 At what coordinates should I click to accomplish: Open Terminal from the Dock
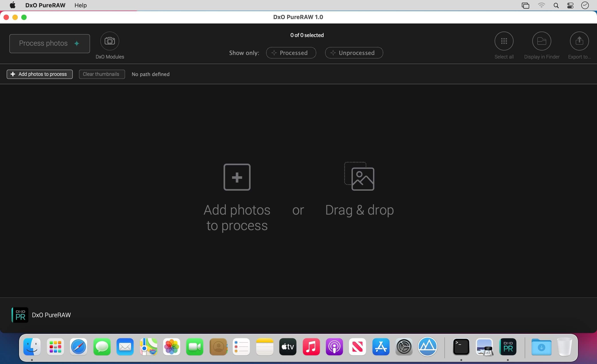click(x=461, y=347)
